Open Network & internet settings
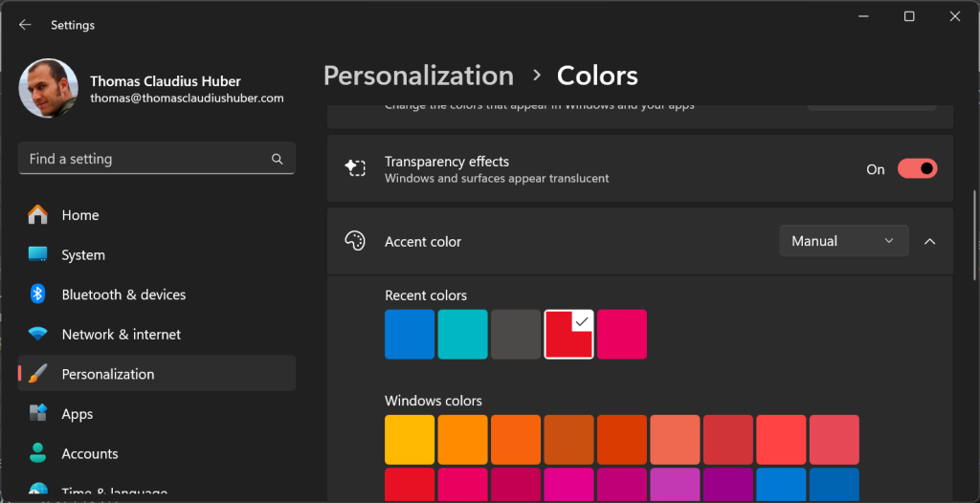The height and width of the screenshot is (503, 980). coord(157,335)
